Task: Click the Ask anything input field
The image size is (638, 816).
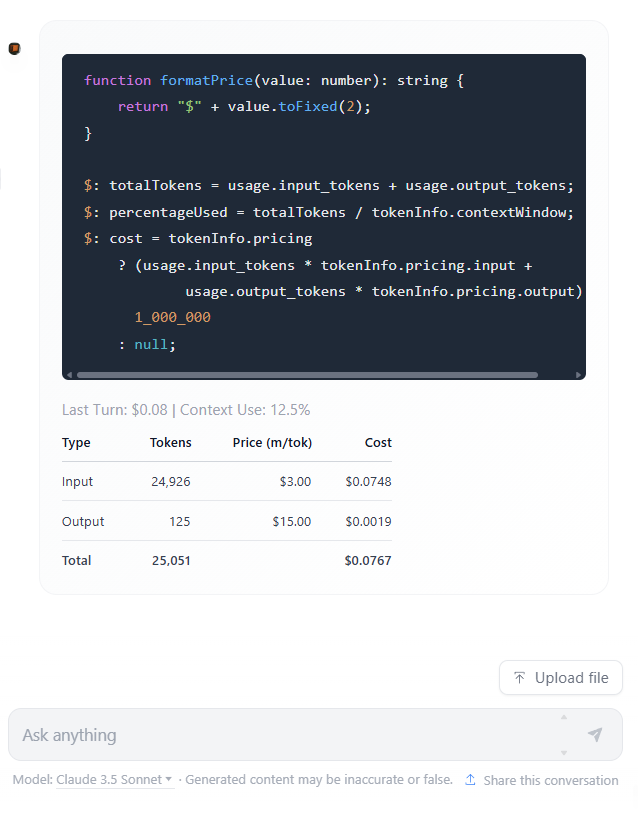Action: point(280,735)
